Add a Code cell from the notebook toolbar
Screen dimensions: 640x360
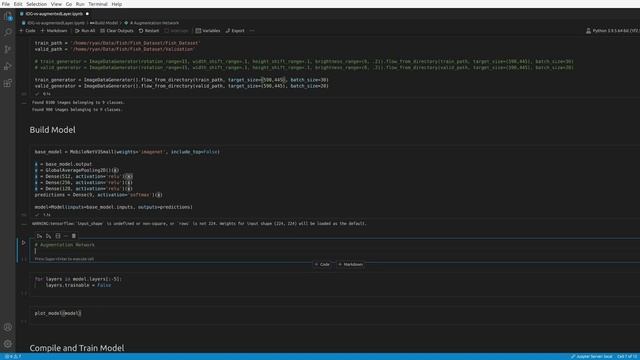[28, 31]
